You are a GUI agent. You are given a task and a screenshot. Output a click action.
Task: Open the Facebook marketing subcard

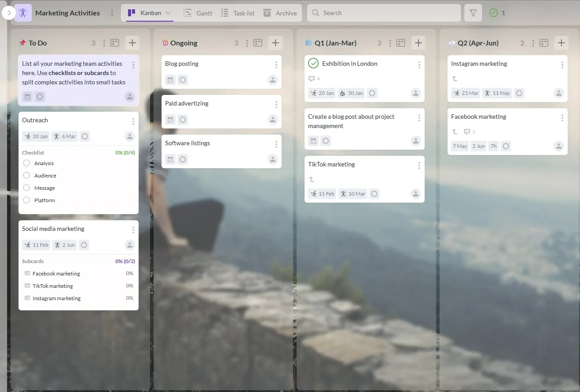56,273
